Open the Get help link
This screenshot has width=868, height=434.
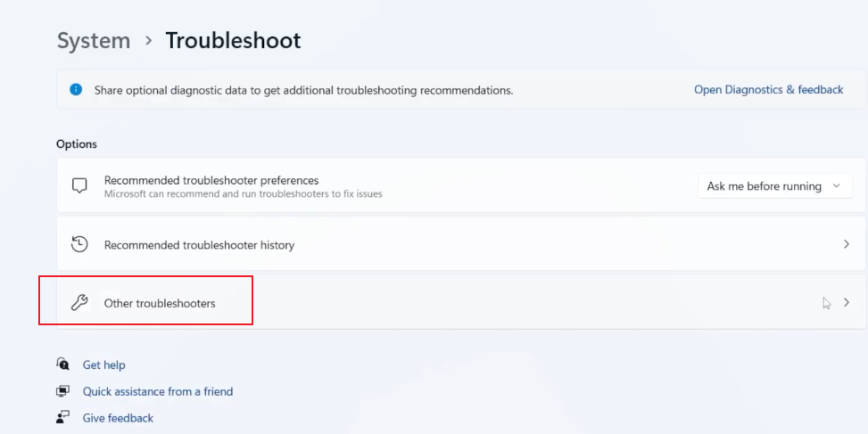pos(104,364)
